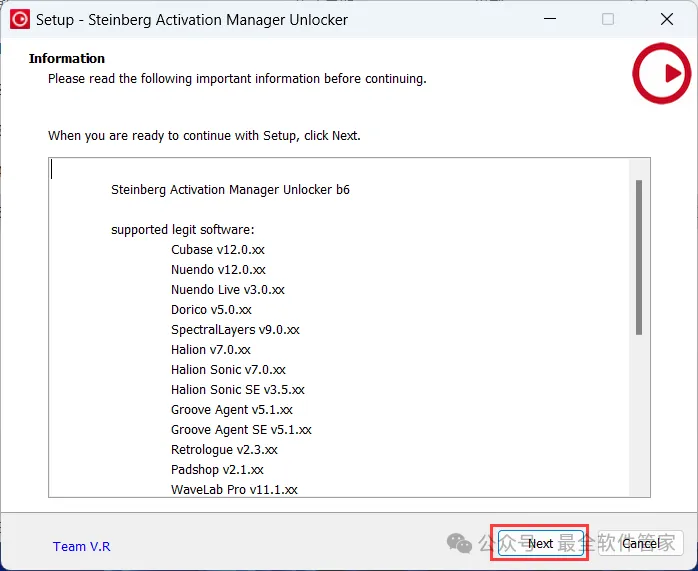The width and height of the screenshot is (698, 571).
Task: Minimize the Setup window
Action: point(549,19)
